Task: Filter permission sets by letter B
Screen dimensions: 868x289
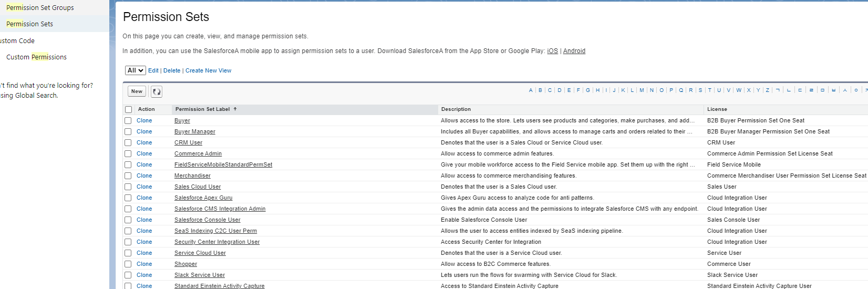Action: [540, 90]
